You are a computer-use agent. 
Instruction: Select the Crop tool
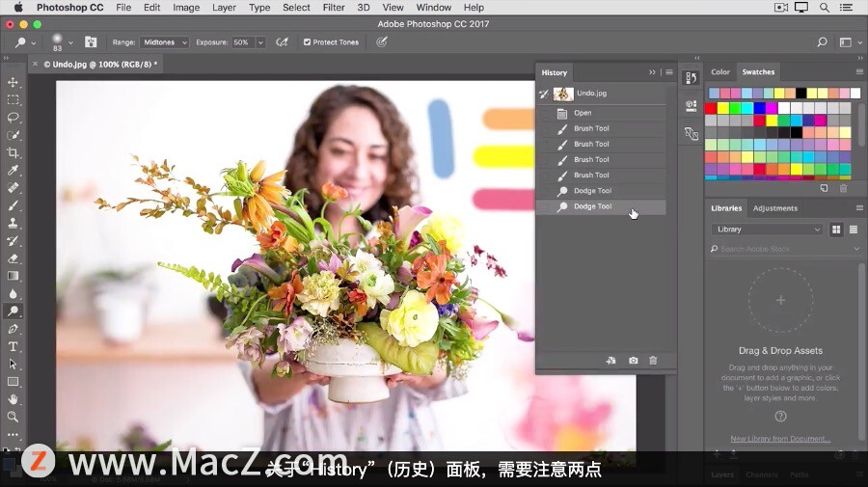(13, 152)
